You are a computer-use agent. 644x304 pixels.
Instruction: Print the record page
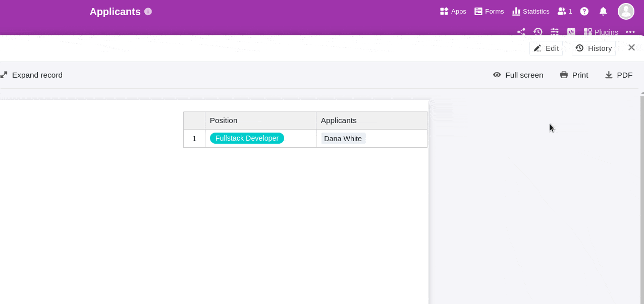pyautogui.click(x=574, y=75)
